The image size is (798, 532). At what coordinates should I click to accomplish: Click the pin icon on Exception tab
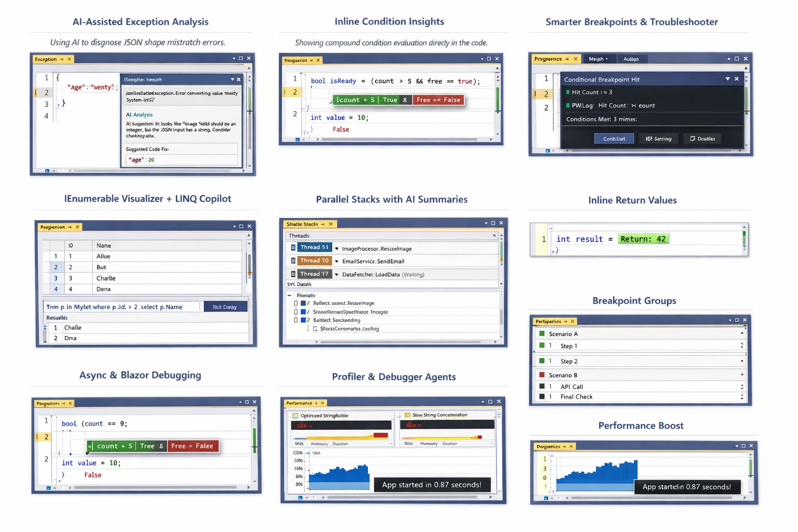pos(61,59)
